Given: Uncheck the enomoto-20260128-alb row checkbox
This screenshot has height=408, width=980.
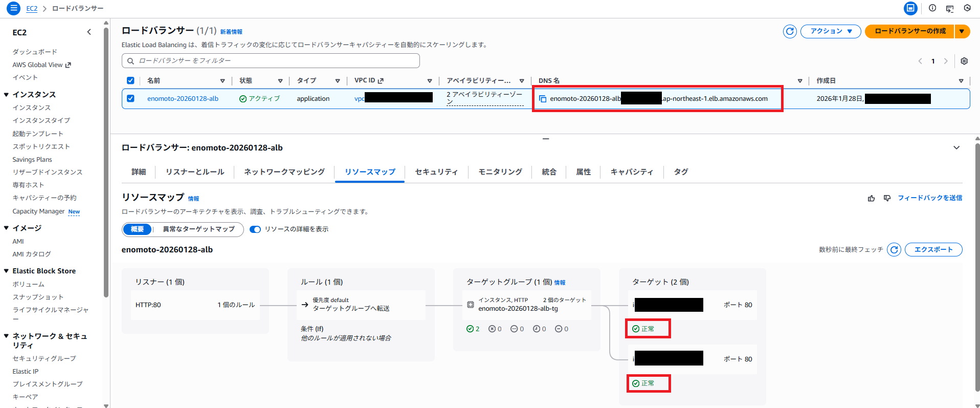Looking at the screenshot, I should point(130,98).
